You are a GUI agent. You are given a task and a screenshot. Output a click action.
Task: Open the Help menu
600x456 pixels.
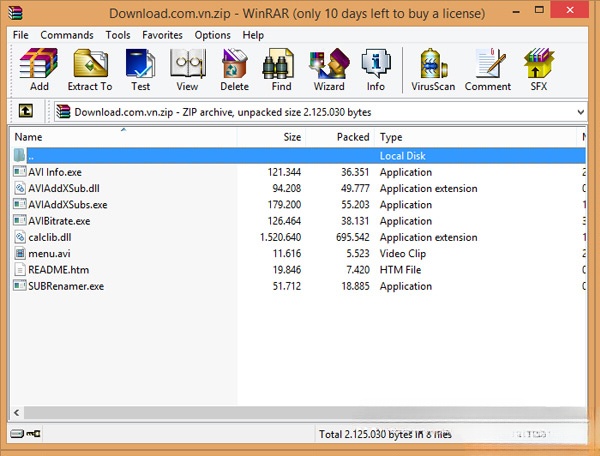253,35
